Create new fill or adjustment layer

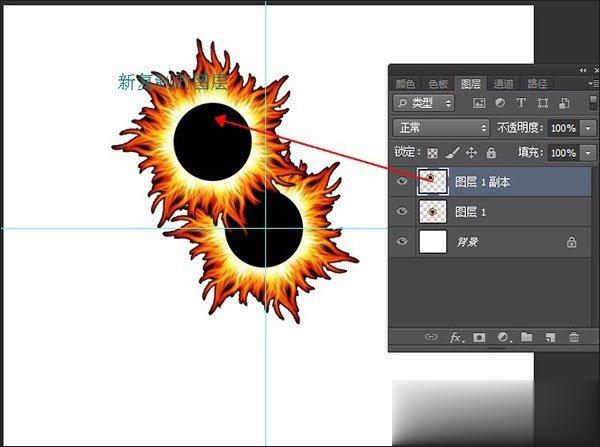point(504,337)
